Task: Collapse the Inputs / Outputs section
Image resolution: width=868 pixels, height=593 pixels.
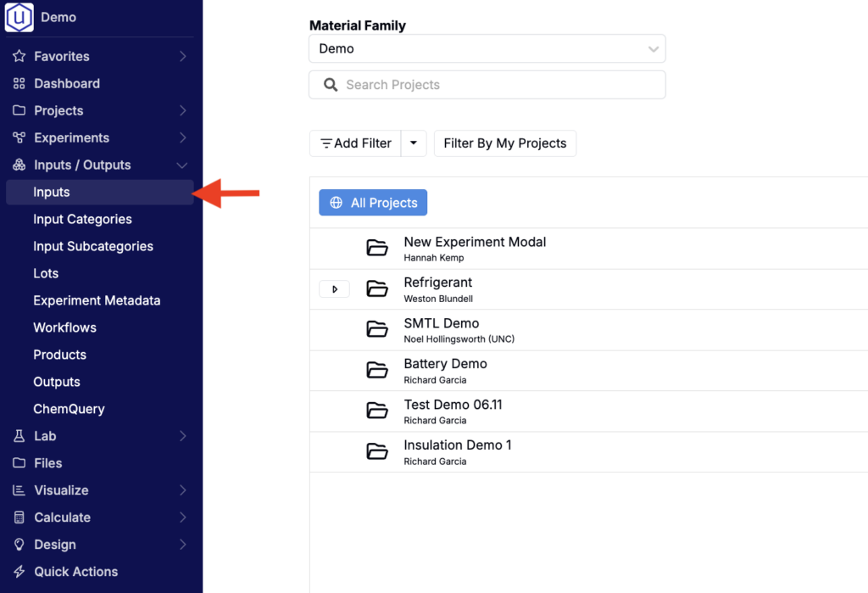Action: 181,165
